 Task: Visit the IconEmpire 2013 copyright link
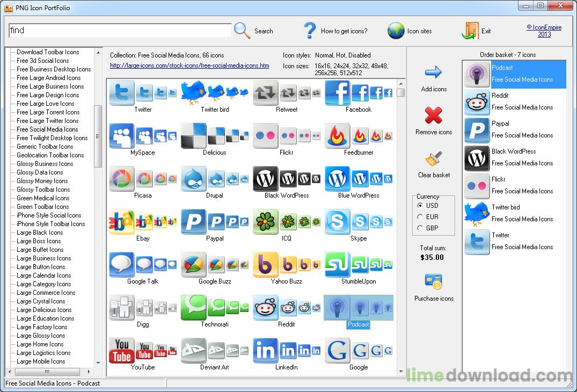544,31
